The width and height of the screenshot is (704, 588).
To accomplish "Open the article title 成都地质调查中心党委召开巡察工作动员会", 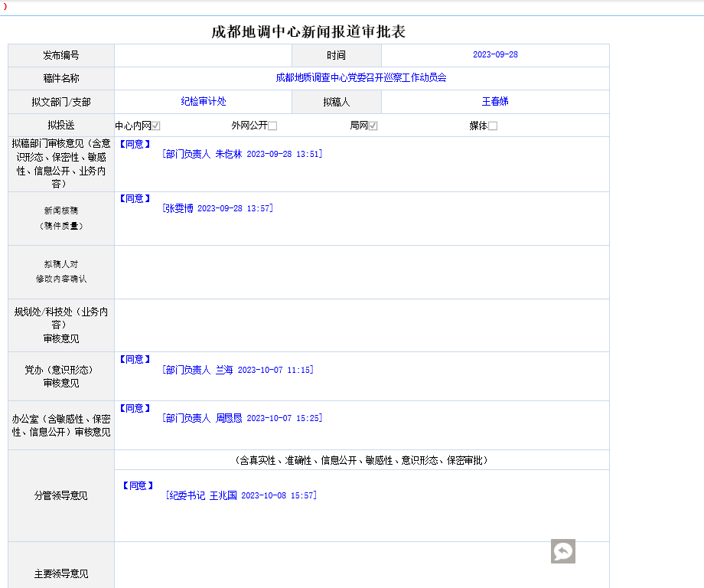I will (361, 78).
